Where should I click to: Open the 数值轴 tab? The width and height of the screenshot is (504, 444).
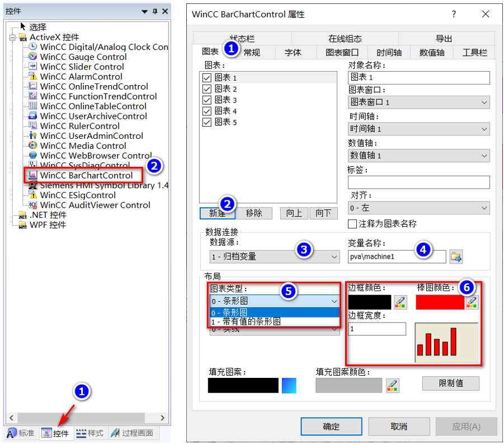432,53
